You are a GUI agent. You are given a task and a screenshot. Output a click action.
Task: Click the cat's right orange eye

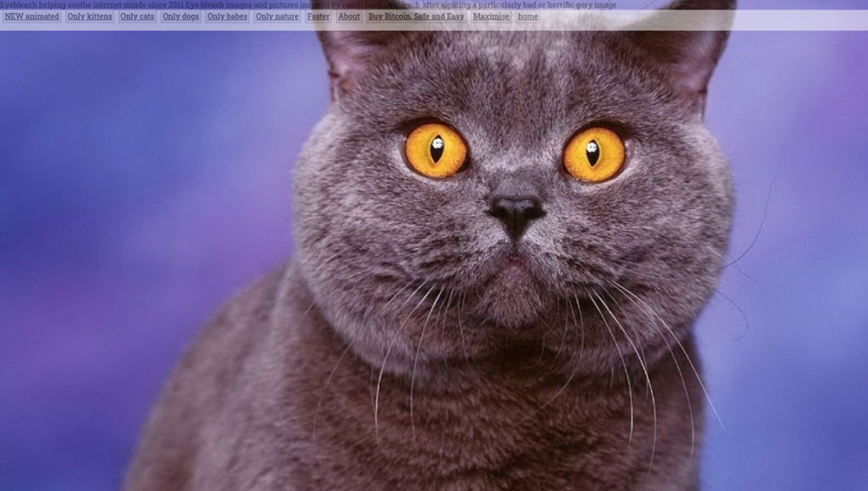[594, 154]
